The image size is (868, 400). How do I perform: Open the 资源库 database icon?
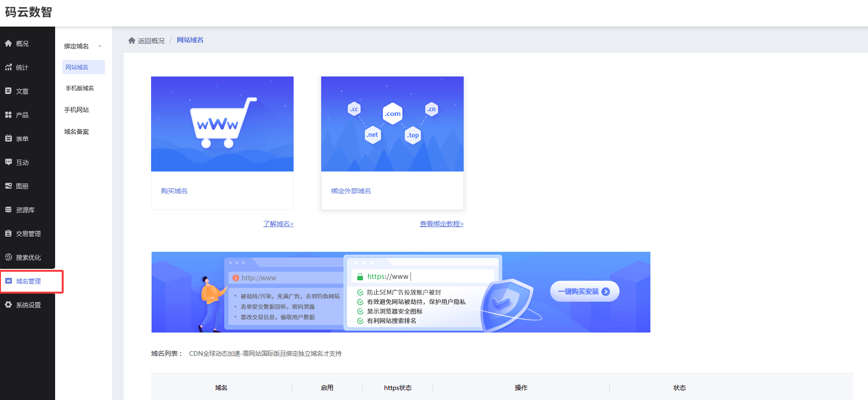pos(9,210)
